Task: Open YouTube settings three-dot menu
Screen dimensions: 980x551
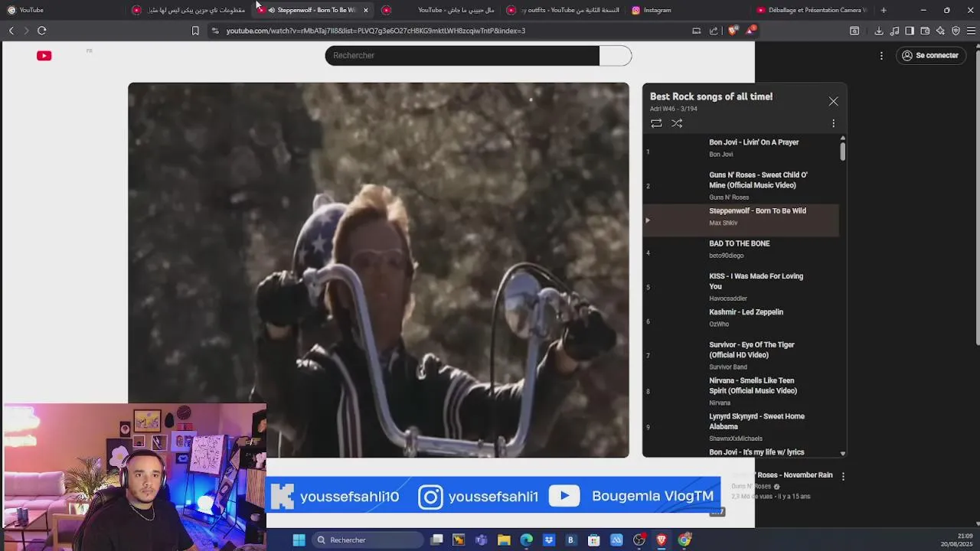Action: 881,55
